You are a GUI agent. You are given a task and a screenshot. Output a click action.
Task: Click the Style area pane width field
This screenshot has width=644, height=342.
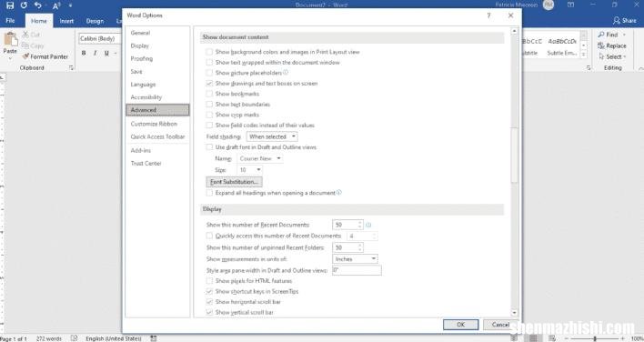pos(357,270)
